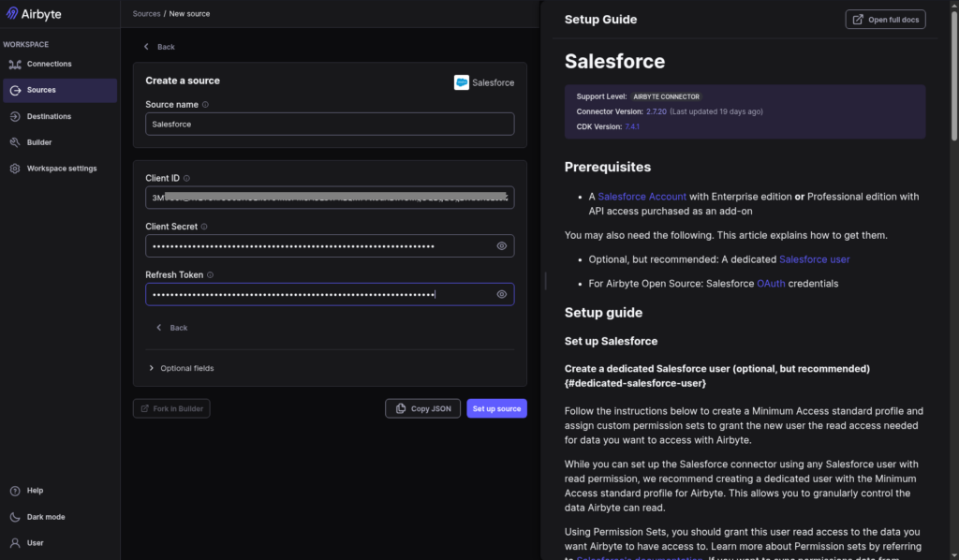Click inside the Source name field
Screen dimensions: 959x560
coord(329,123)
